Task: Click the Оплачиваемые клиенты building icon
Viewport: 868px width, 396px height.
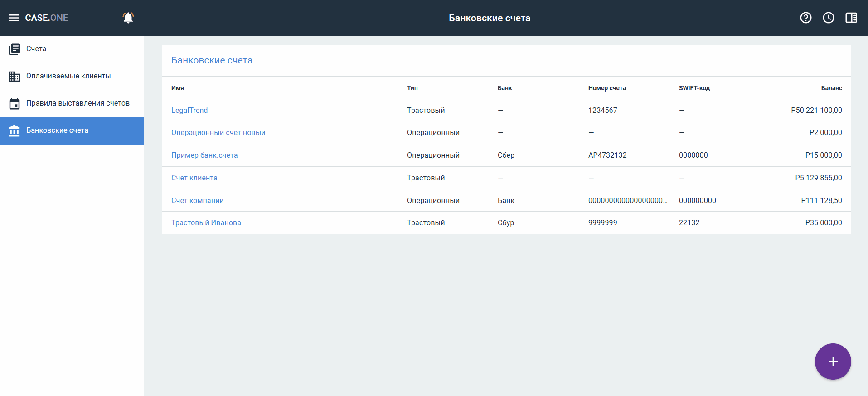Action: point(15,76)
